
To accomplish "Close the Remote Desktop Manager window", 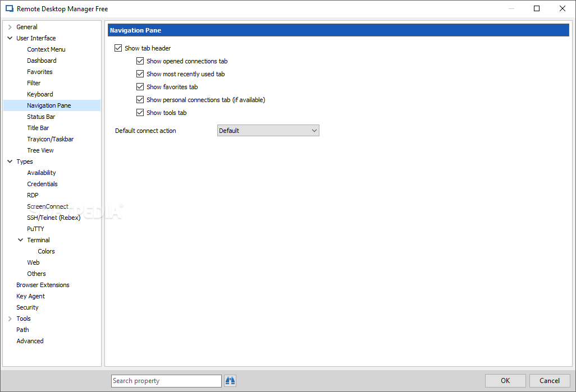I will (x=563, y=8).
